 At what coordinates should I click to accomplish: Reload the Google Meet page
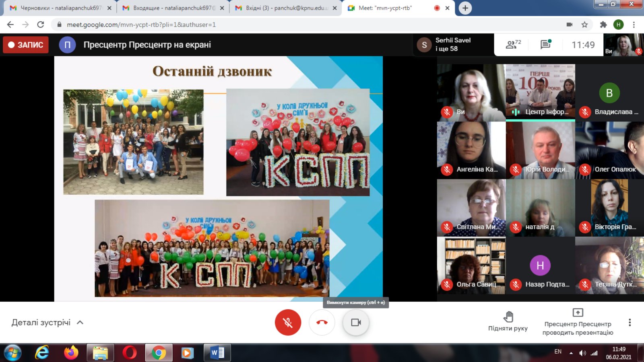pyautogui.click(x=41, y=25)
